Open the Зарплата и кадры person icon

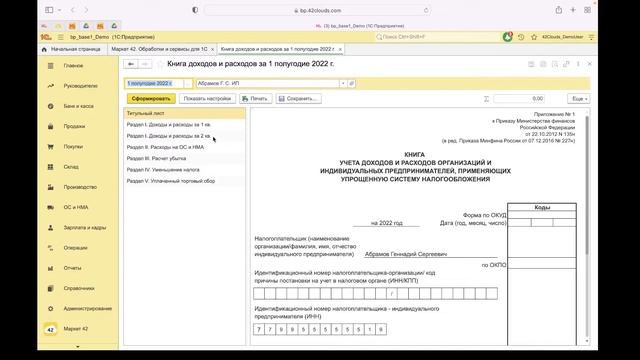click(51, 228)
